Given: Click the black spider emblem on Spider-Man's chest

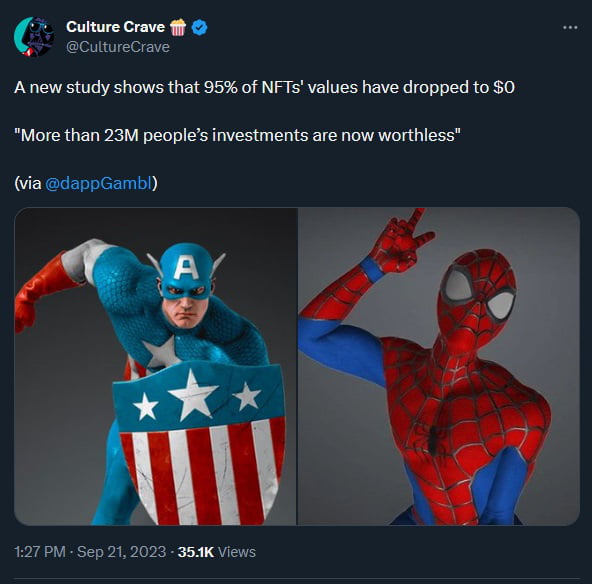Looking at the screenshot, I should (x=434, y=437).
